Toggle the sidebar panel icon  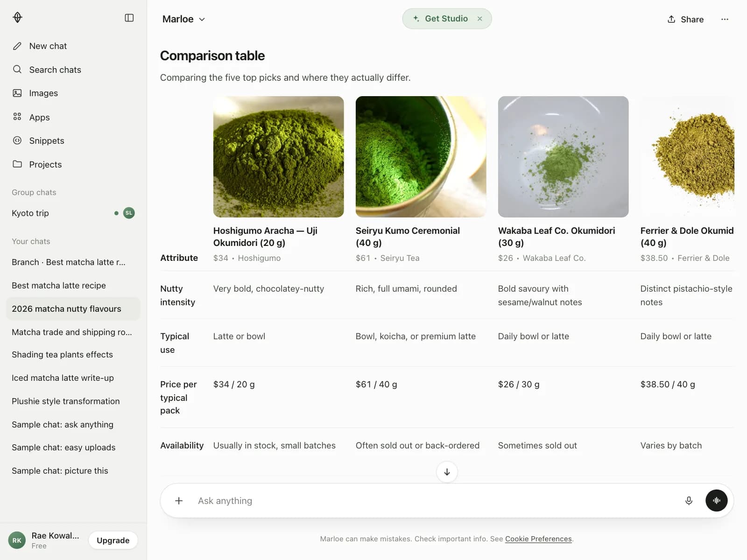point(129,18)
